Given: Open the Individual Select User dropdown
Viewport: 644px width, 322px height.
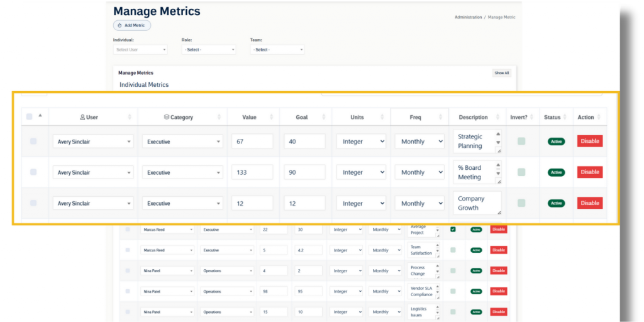Looking at the screenshot, I should (140, 50).
